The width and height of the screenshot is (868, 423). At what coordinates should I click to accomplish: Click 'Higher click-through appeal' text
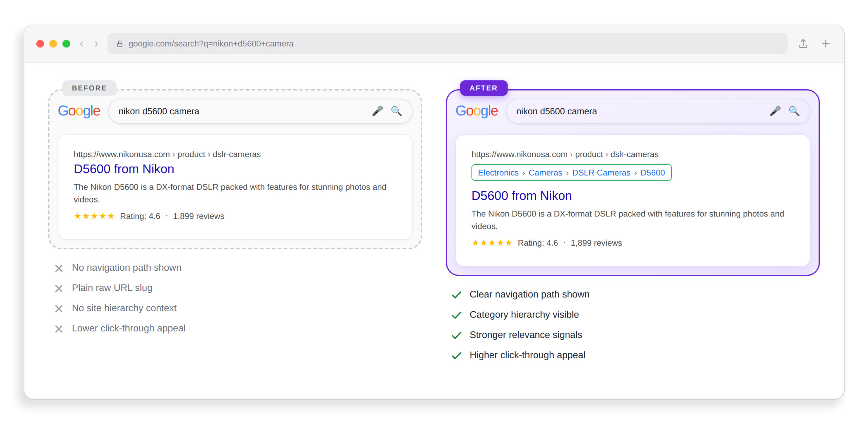point(527,355)
